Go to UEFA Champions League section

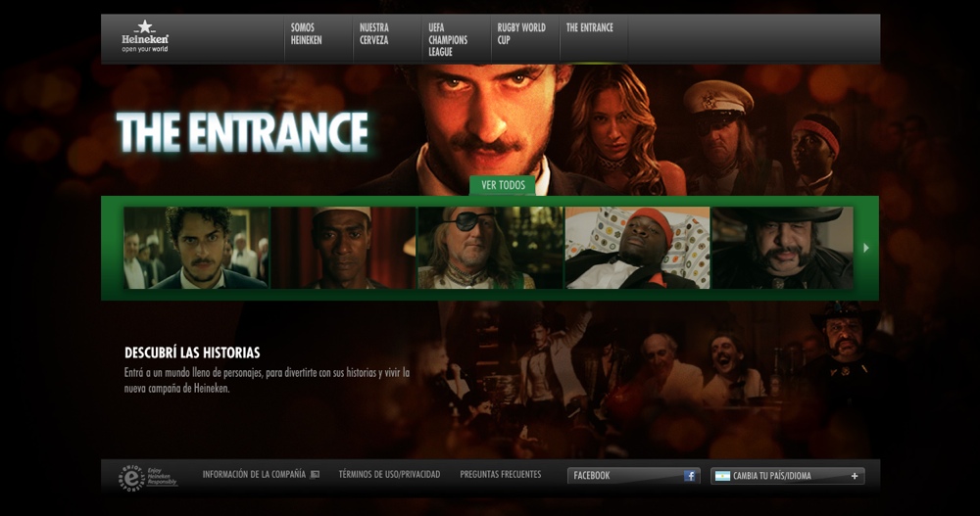(448, 40)
